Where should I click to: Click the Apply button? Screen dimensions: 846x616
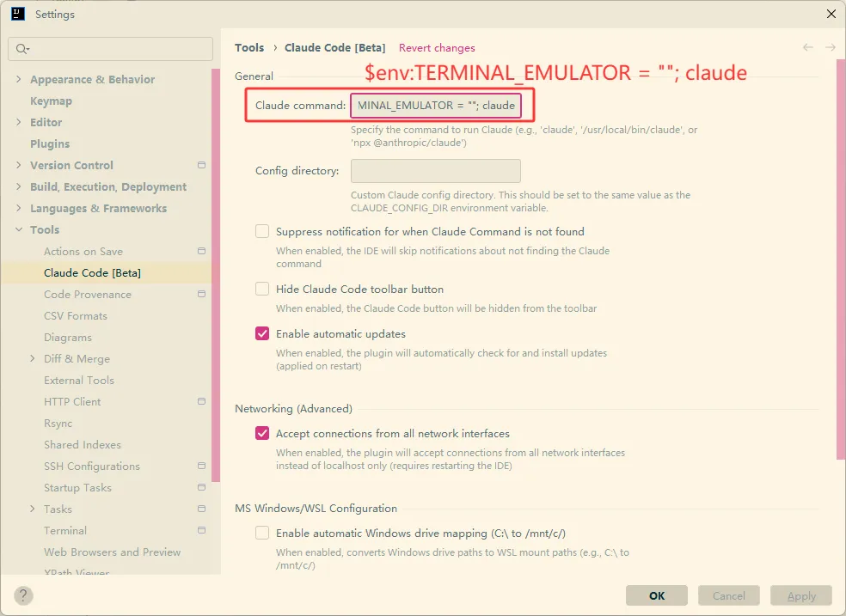pos(801,595)
